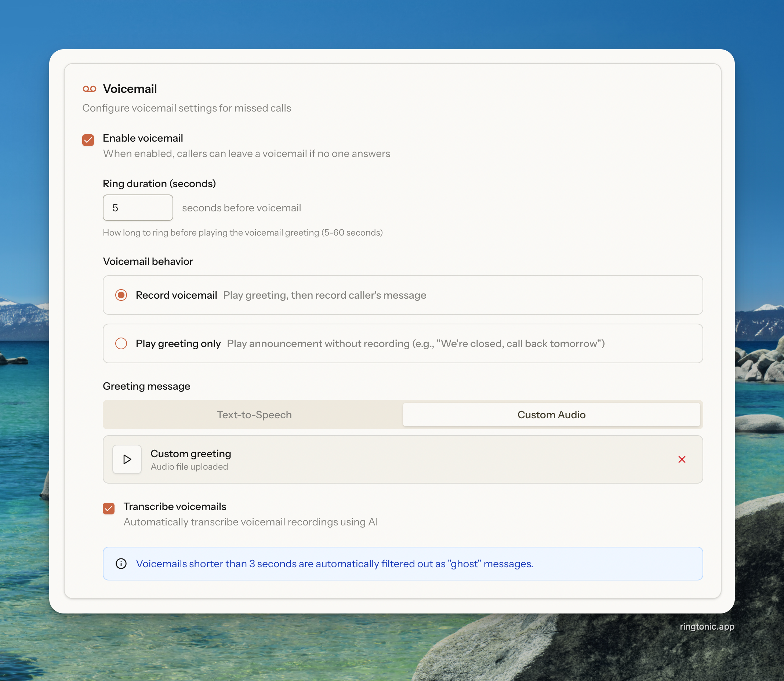Click the ring duration seconds input
Image resolution: width=784 pixels, height=681 pixels.
(138, 208)
